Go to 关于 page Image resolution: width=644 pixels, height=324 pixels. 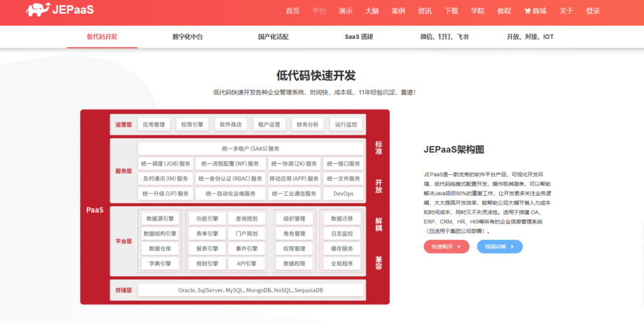pyautogui.click(x=566, y=11)
